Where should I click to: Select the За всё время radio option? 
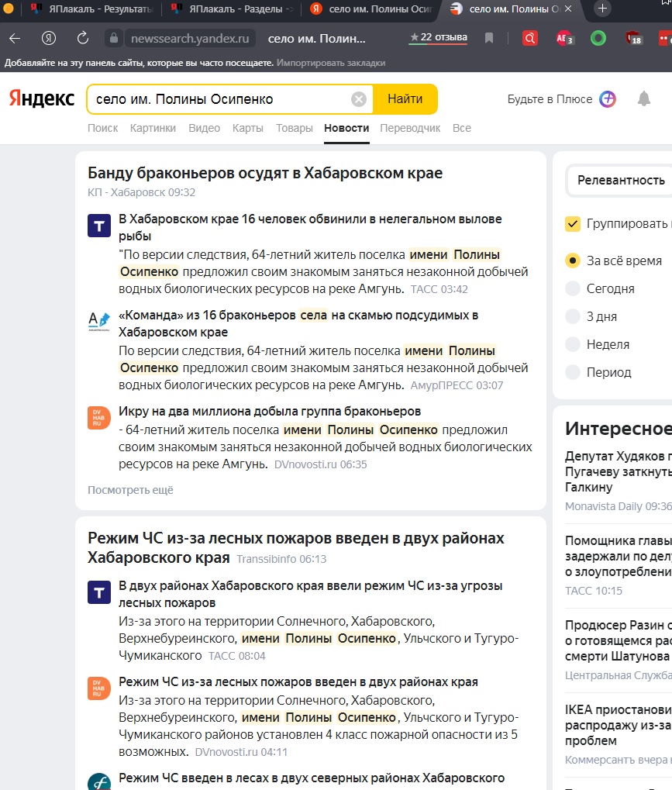(573, 260)
